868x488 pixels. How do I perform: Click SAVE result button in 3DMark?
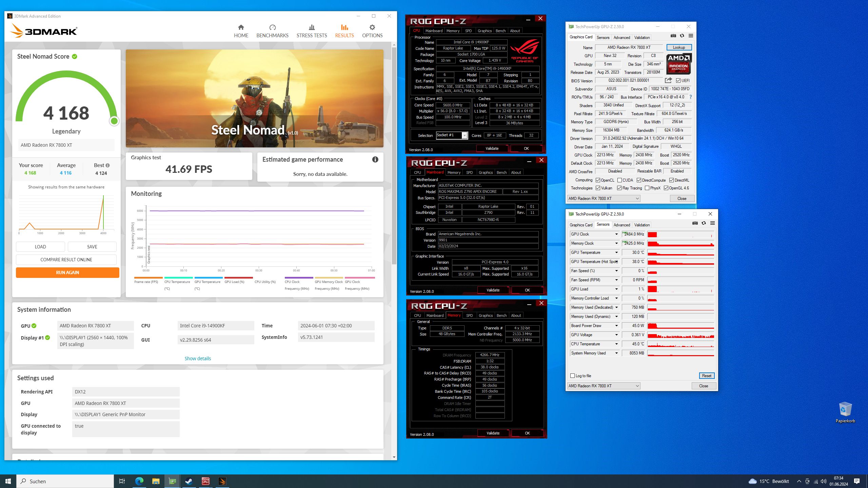92,247
